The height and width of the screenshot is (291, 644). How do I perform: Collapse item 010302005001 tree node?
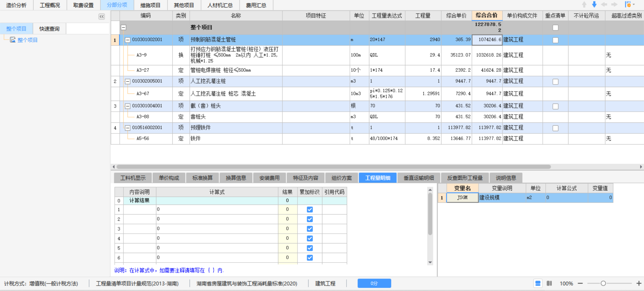pos(127,81)
